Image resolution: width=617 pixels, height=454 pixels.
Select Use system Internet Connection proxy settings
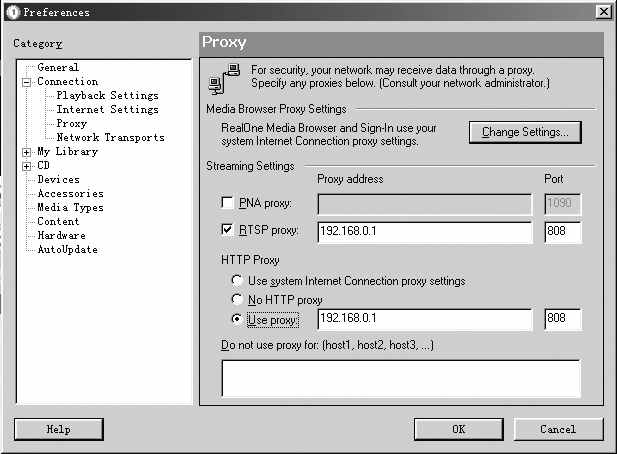(236, 281)
